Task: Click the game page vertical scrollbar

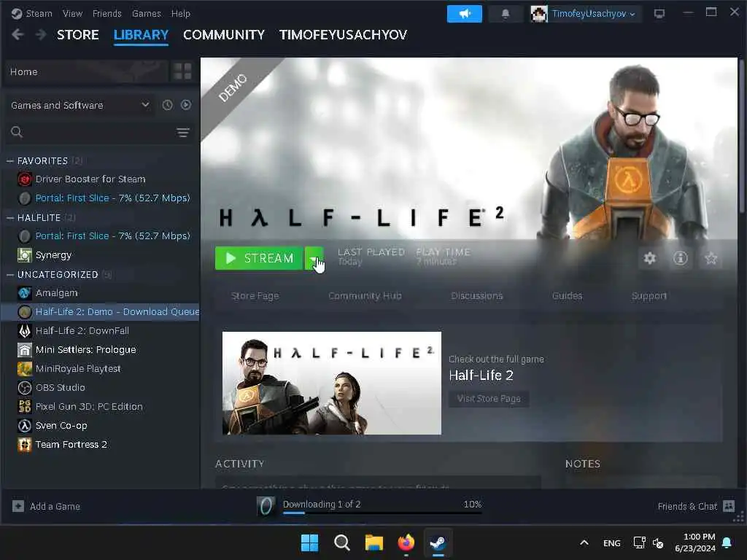Action: pos(742,137)
